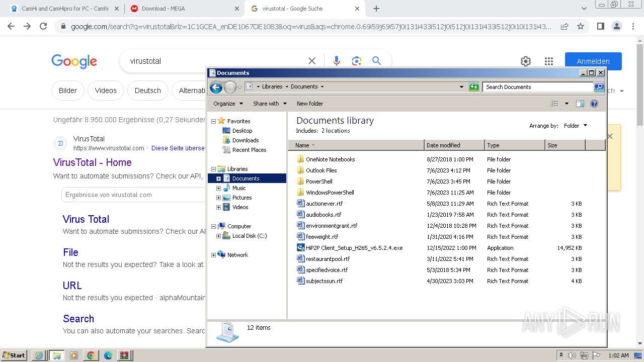
Task: Expand Local Disk (C:) node
Action: (218, 236)
